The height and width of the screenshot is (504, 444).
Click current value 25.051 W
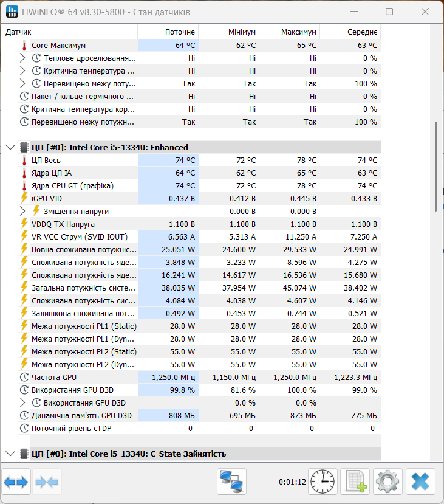[178, 249]
